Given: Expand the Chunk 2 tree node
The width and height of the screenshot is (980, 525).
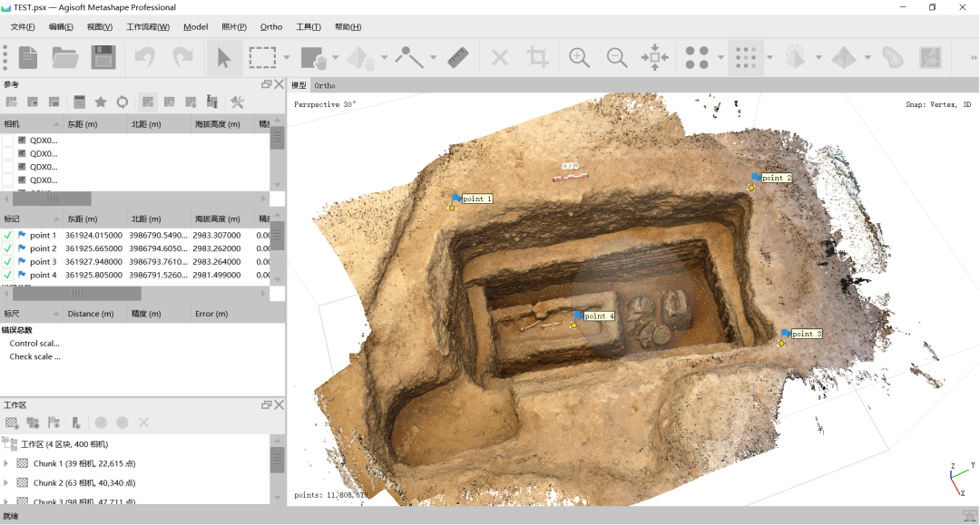Looking at the screenshot, I should 6,482.
